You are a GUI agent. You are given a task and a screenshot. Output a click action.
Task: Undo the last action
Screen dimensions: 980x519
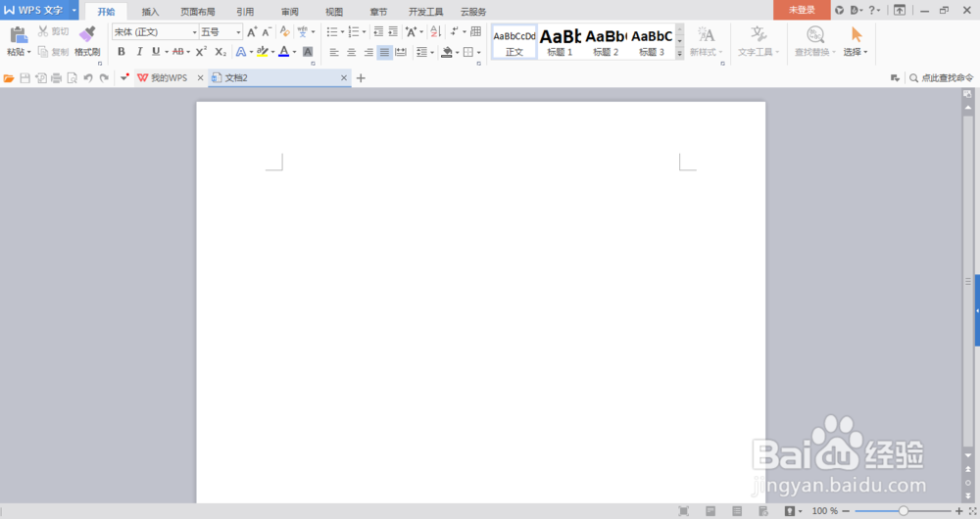88,78
